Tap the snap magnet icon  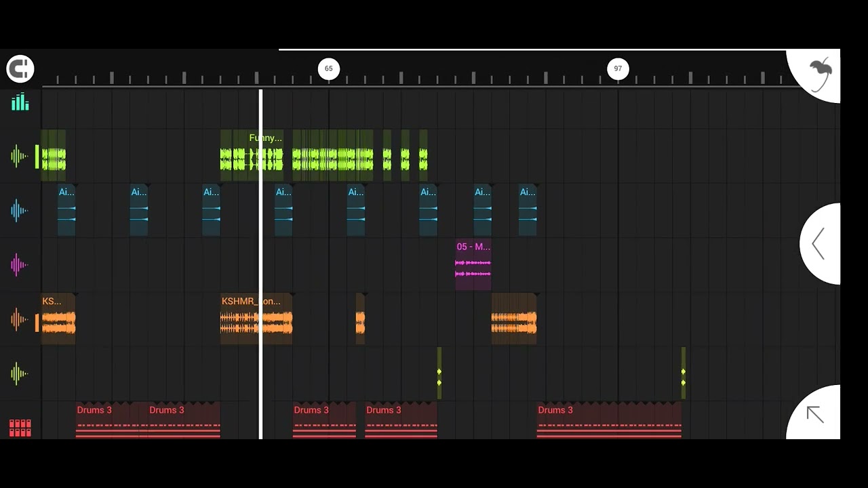[x=20, y=68]
